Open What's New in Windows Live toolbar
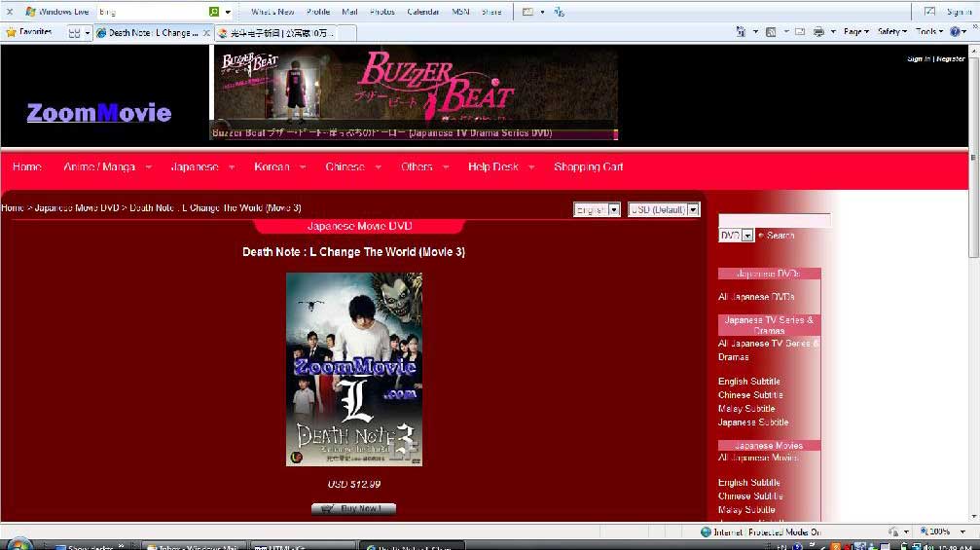980x550 pixels. [x=272, y=12]
